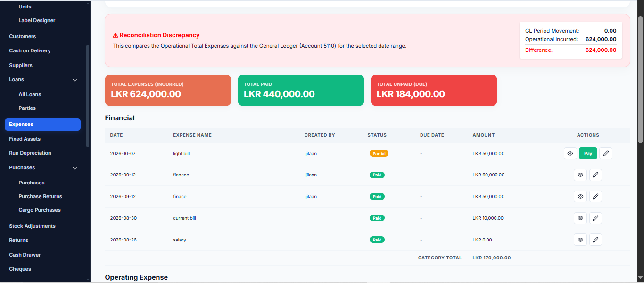View details of salary expense

[x=580, y=240]
